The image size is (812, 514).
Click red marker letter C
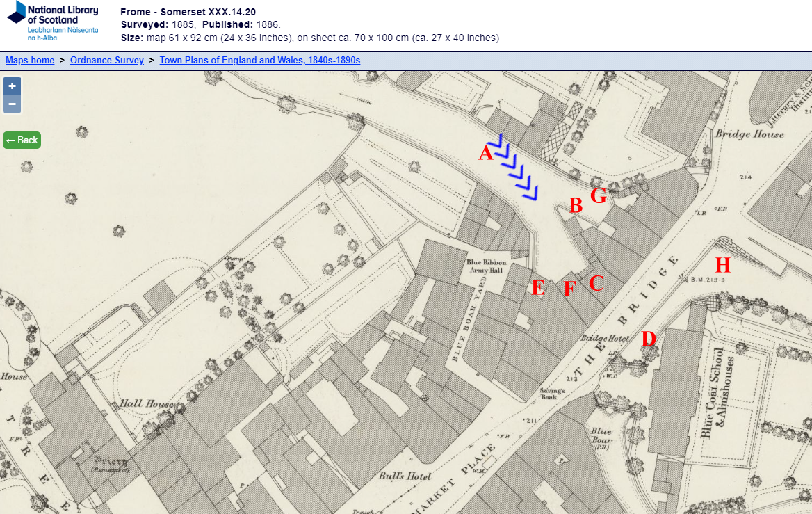[596, 283]
